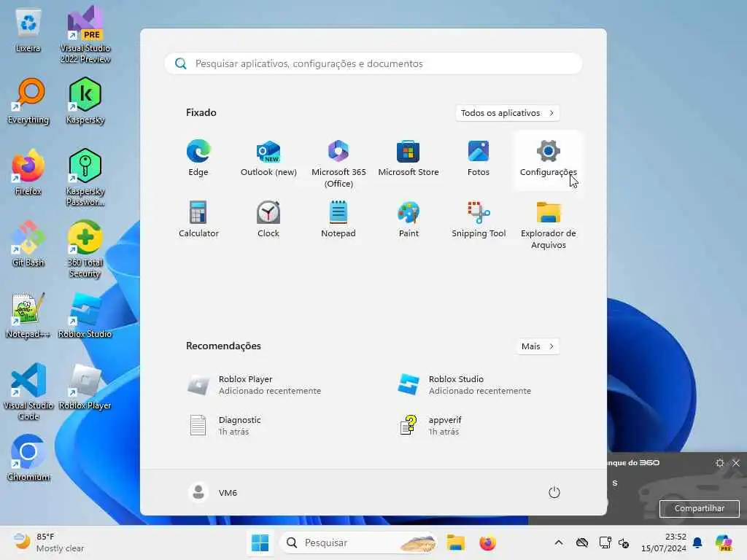Select the Notepad++ desktop shortcut
The width and height of the screenshot is (747, 560).
click(x=28, y=315)
